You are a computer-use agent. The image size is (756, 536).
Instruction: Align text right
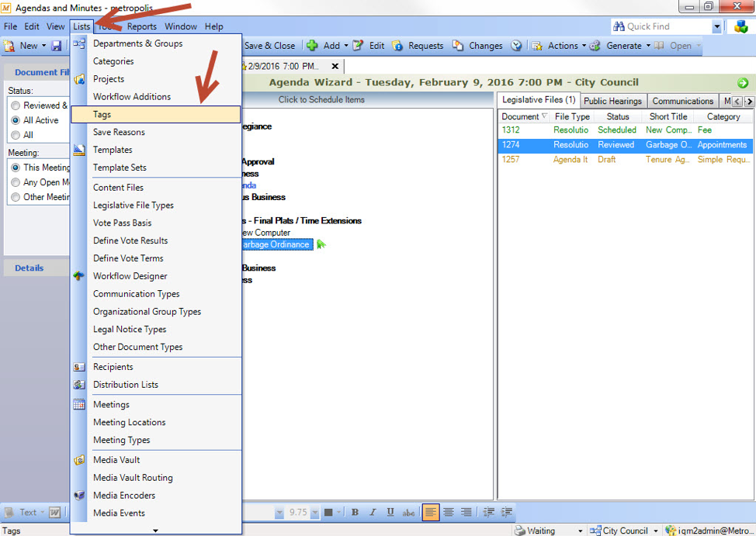pyautogui.click(x=466, y=512)
